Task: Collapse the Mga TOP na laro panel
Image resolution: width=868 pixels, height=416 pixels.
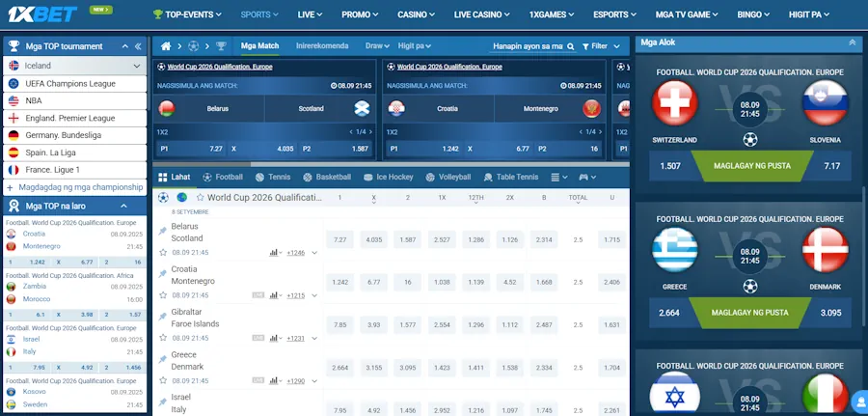Action: 124,206
